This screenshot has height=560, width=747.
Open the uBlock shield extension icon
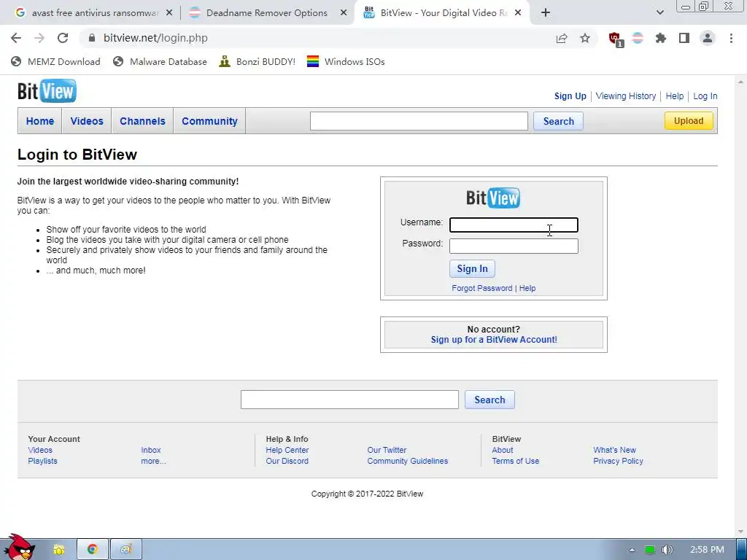(x=615, y=39)
